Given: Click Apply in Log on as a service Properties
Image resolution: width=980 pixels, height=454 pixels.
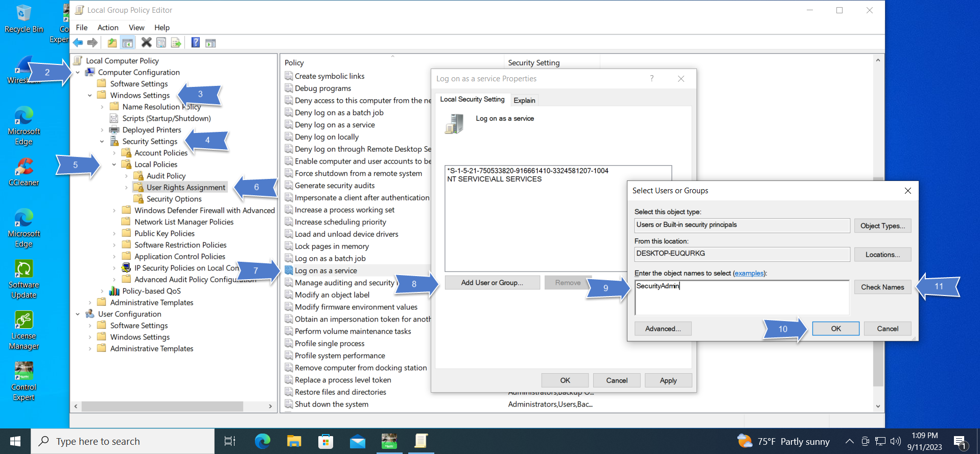Looking at the screenshot, I should [x=668, y=380].
